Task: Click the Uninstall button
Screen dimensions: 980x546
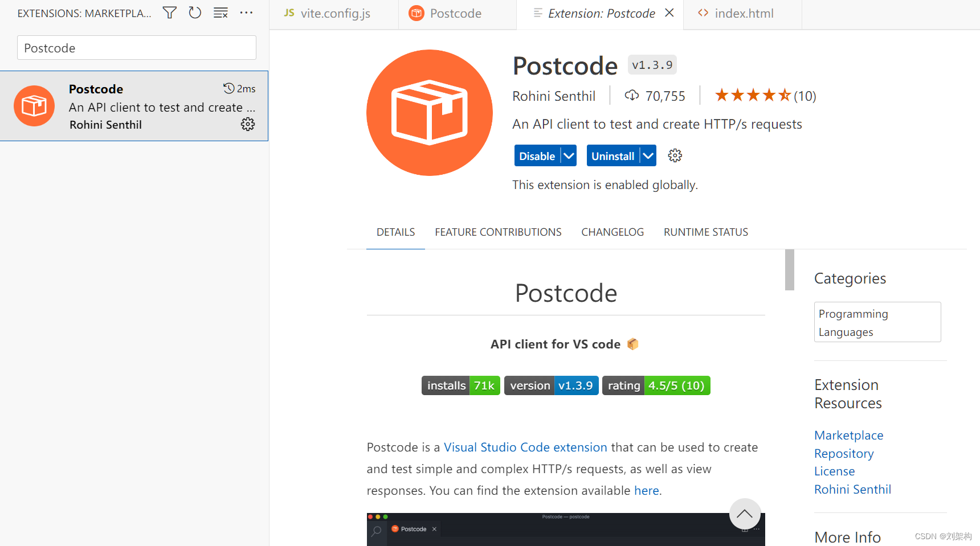Action: click(612, 155)
